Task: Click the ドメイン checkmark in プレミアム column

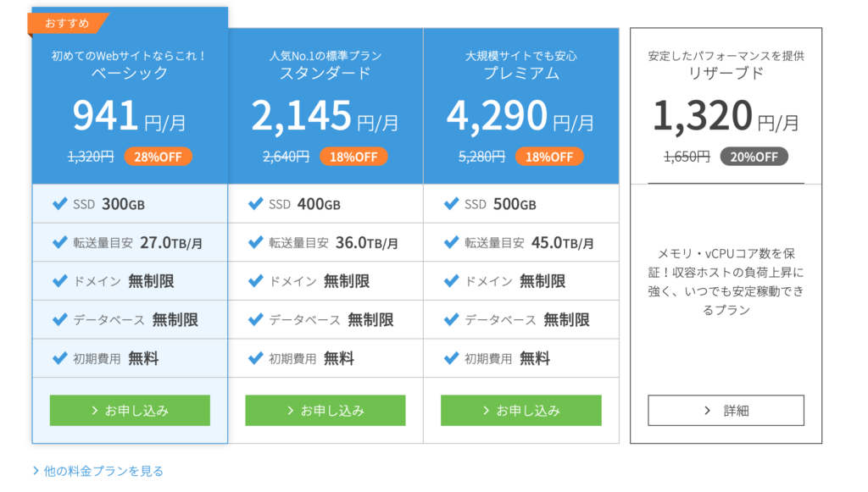Action: [450, 281]
